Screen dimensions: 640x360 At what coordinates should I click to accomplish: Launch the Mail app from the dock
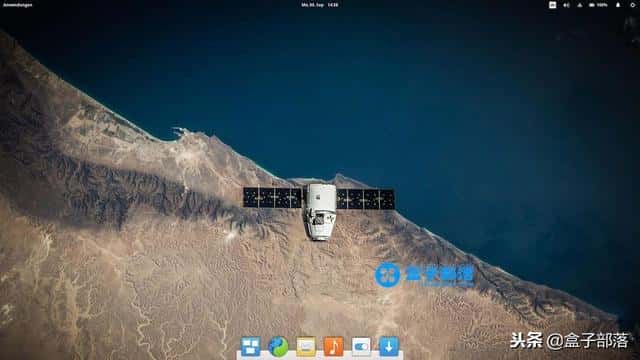click(x=306, y=347)
